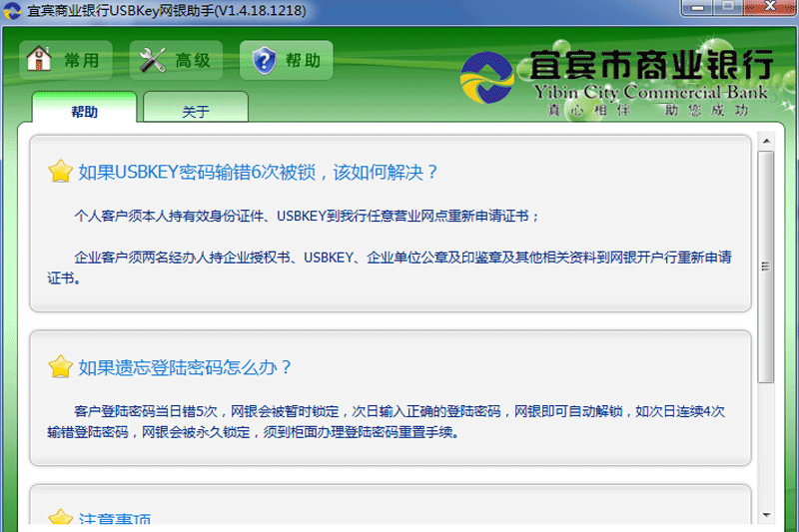Open the 常用 home section
799x532 pixels.
click(66, 60)
